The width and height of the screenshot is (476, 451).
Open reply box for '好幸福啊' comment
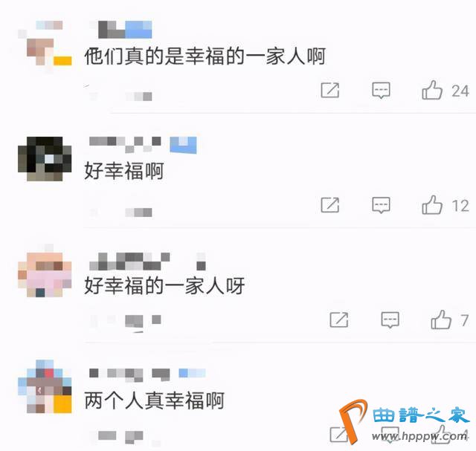[381, 205]
